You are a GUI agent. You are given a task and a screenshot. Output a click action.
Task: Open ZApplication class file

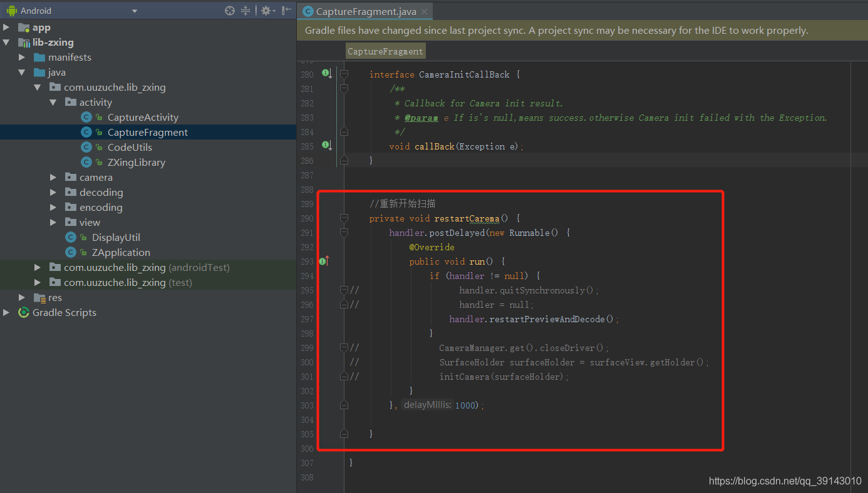click(121, 253)
